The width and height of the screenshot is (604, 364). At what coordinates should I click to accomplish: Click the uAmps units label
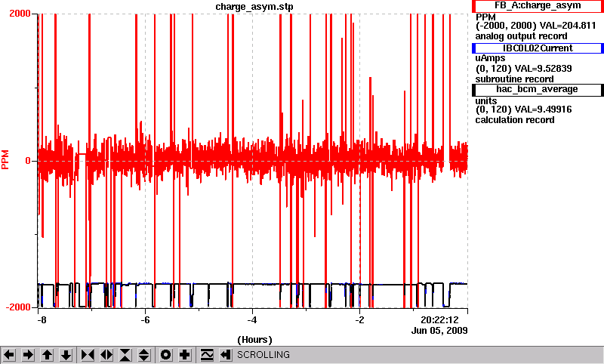[x=490, y=58]
